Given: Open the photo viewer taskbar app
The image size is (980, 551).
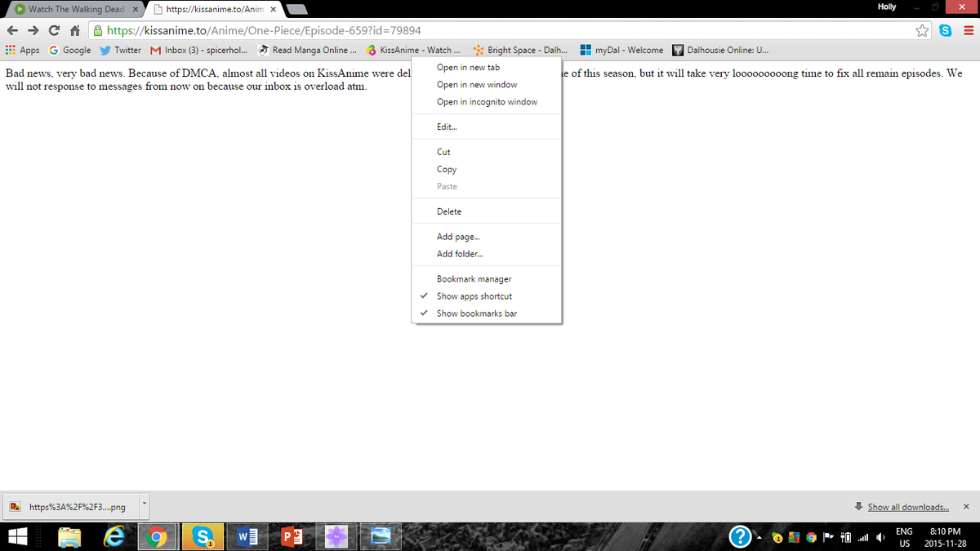Looking at the screenshot, I should (x=381, y=537).
